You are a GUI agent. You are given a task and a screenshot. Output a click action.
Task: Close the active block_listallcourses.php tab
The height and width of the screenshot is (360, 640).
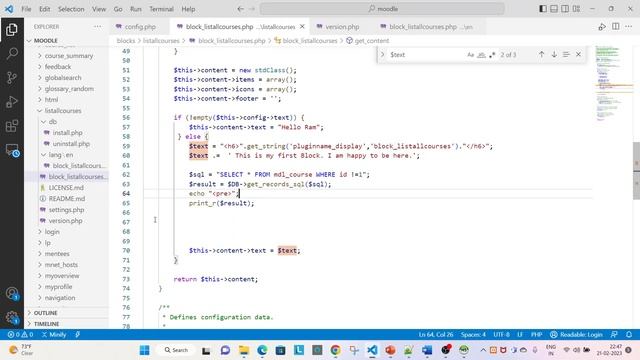click(302, 27)
